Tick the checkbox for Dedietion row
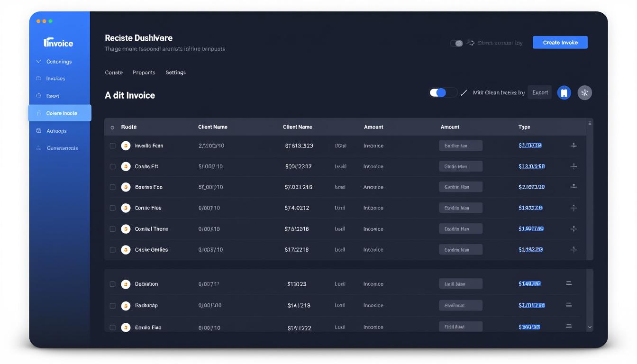 pyautogui.click(x=112, y=284)
